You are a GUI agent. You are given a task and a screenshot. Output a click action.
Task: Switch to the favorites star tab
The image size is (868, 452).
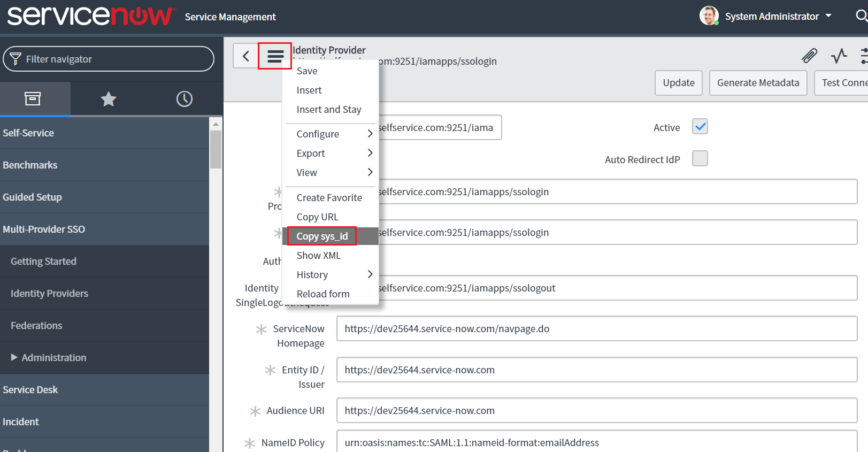pyautogui.click(x=109, y=98)
